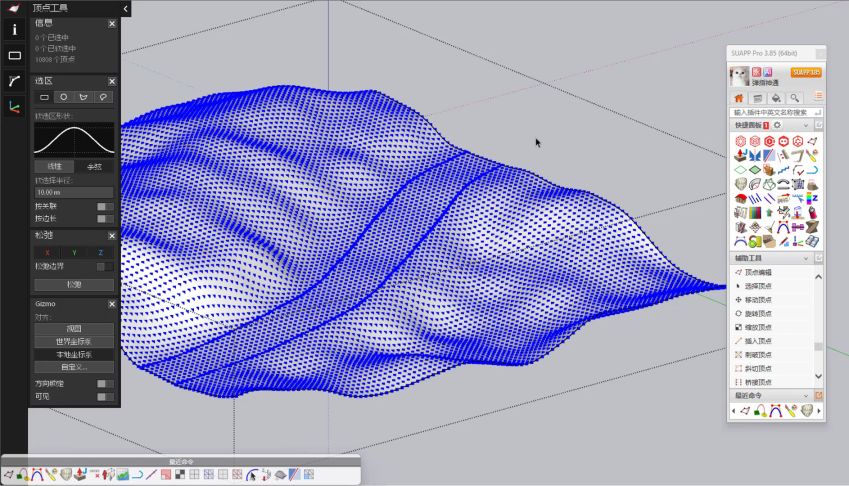Viewport: 849px width, 486px height.
Task: Toggle the 松弛边界 switch
Action: coord(105,266)
